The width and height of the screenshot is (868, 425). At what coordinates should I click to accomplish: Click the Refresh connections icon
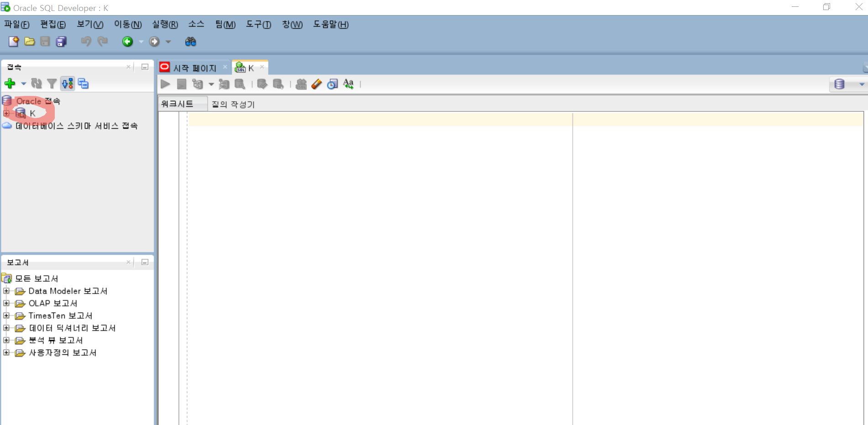(37, 84)
